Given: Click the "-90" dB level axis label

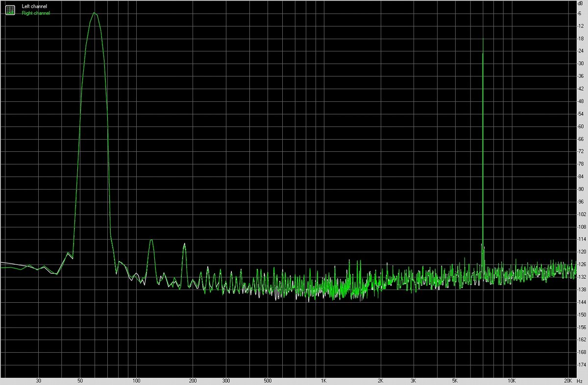Looking at the screenshot, I should tap(581, 189).
